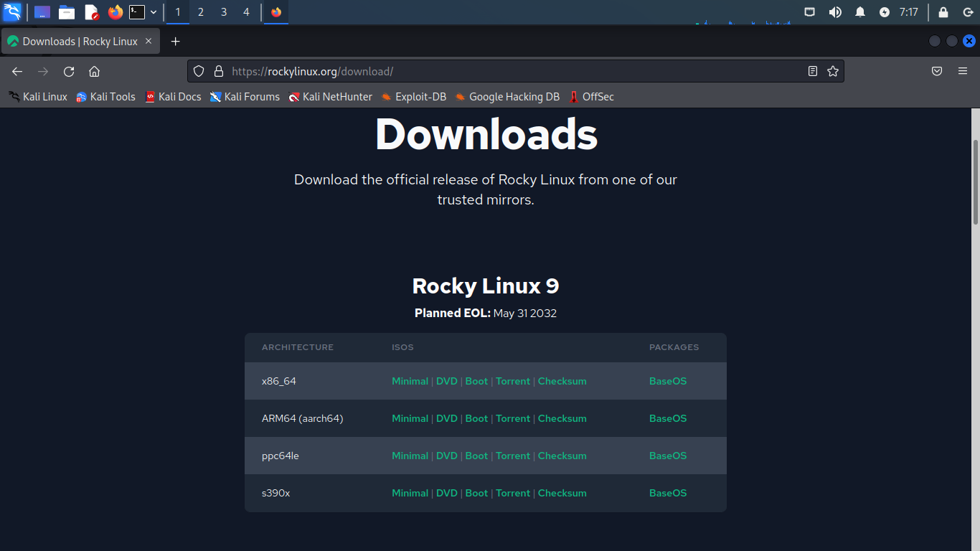Open the Exploit-DB bookmark
The image size is (980, 551).
tap(413, 97)
